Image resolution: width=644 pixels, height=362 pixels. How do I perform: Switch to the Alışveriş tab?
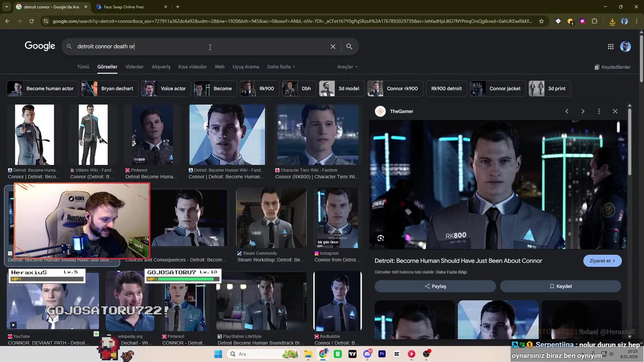coord(161,67)
